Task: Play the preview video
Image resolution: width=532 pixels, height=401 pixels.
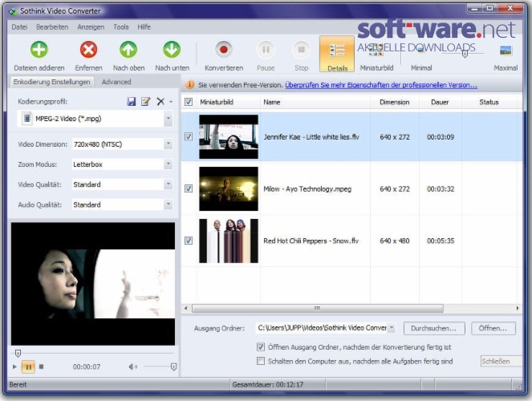Action: (x=14, y=367)
